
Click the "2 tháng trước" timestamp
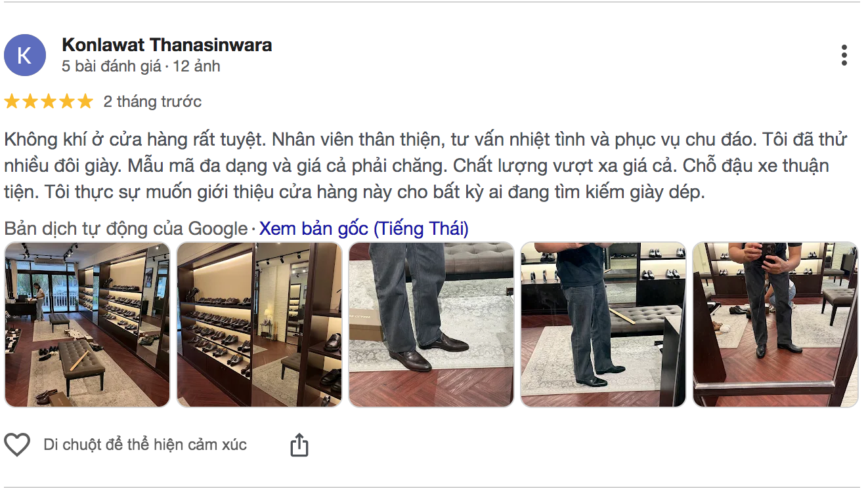(152, 102)
